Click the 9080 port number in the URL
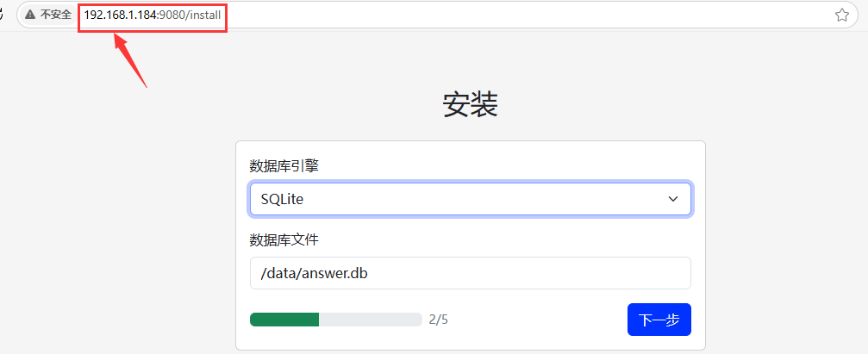This screenshot has width=868, height=354. click(x=172, y=15)
